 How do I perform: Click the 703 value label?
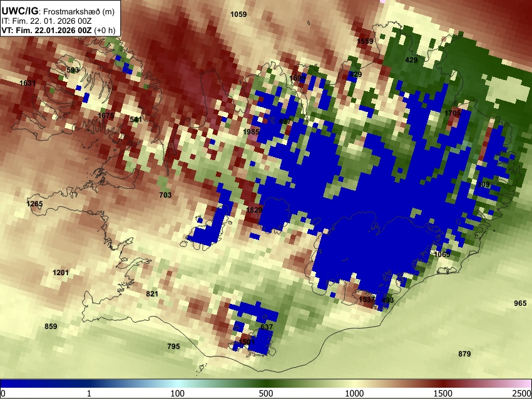pyautogui.click(x=165, y=195)
